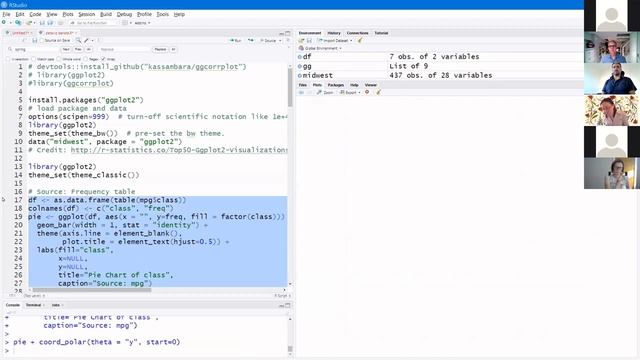Open the Code menu
The width and height of the screenshot is (640, 360).
pos(35,14)
